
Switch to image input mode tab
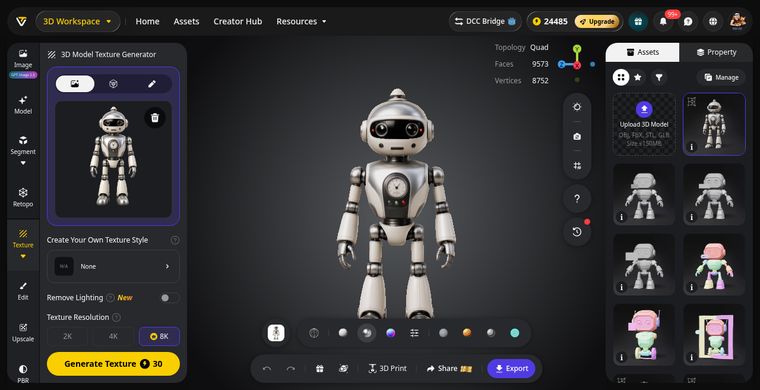click(x=75, y=84)
